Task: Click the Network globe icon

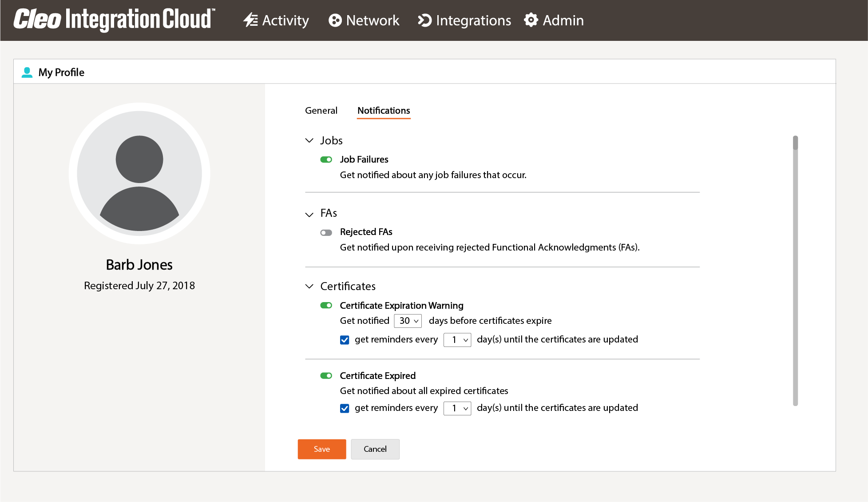Action: (335, 20)
